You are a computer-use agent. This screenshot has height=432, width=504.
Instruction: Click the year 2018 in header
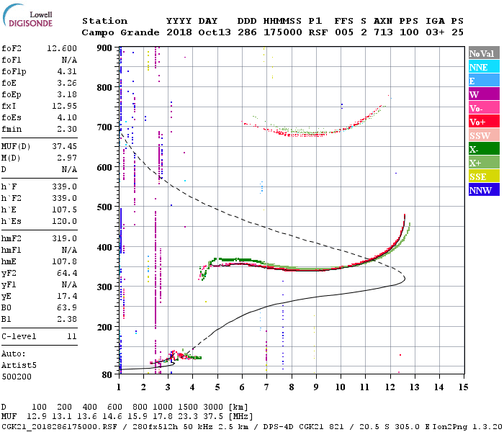tap(179, 32)
